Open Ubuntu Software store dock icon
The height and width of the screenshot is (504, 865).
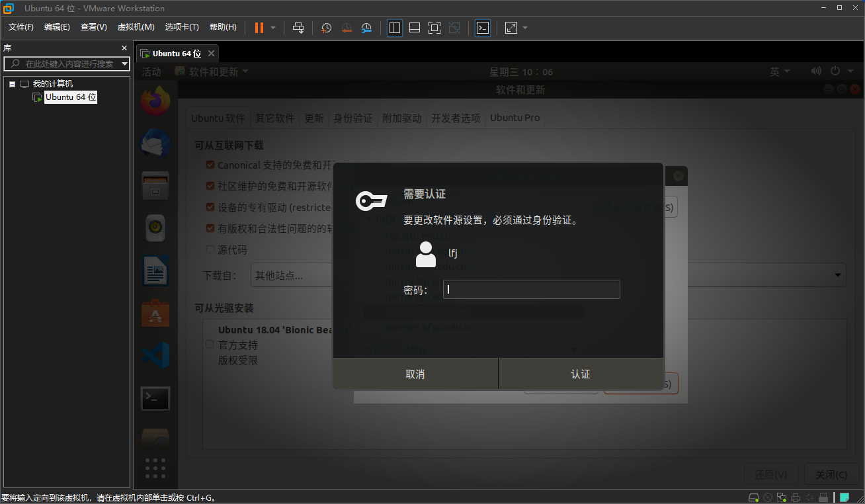pos(155,313)
